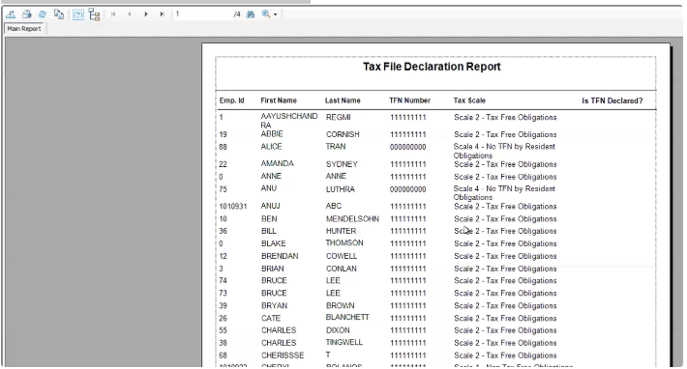The image size is (687, 369).
Task: Click first name CATE
Action: coord(271,318)
